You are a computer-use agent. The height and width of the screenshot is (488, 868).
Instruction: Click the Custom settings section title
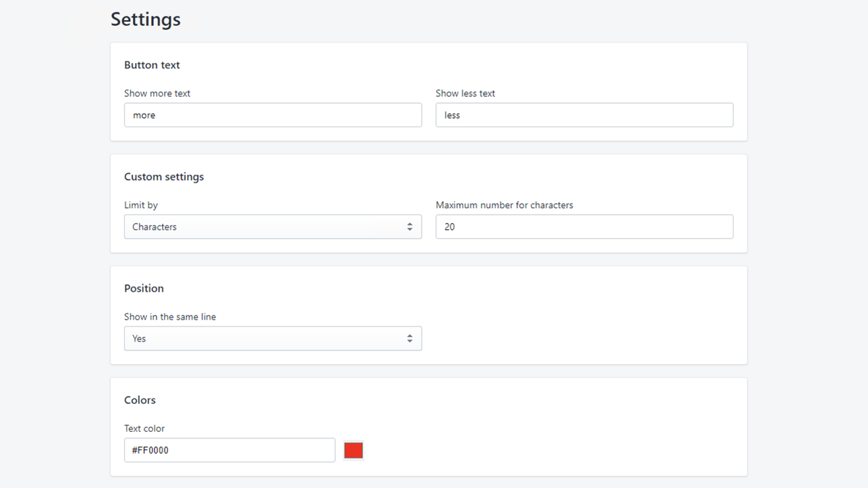(x=164, y=177)
